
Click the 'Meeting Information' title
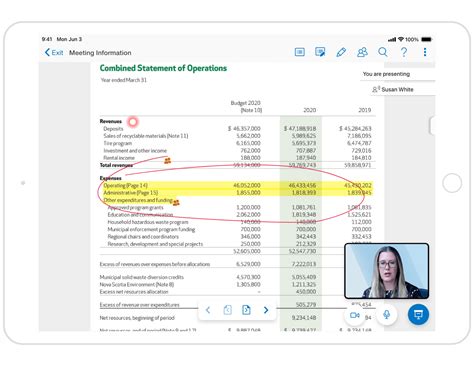[x=100, y=53]
